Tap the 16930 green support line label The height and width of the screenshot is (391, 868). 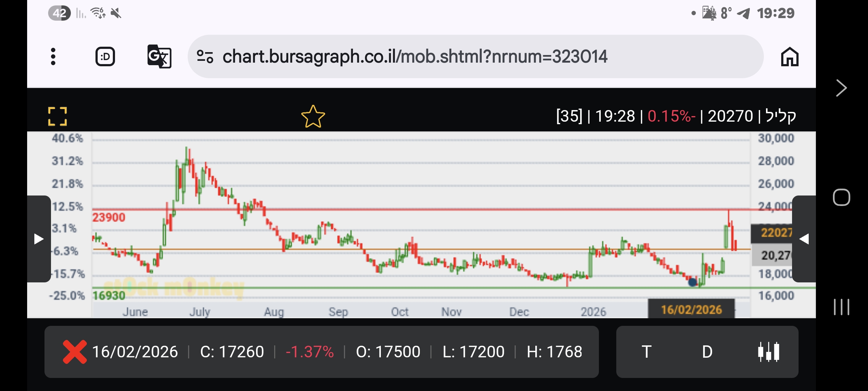coord(109,296)
